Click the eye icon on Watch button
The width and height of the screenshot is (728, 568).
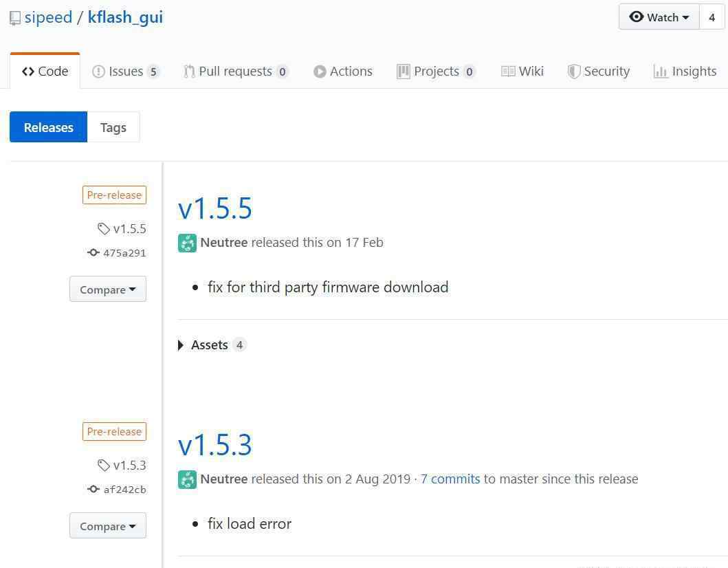pyautogui.click(x=637, y=17)
